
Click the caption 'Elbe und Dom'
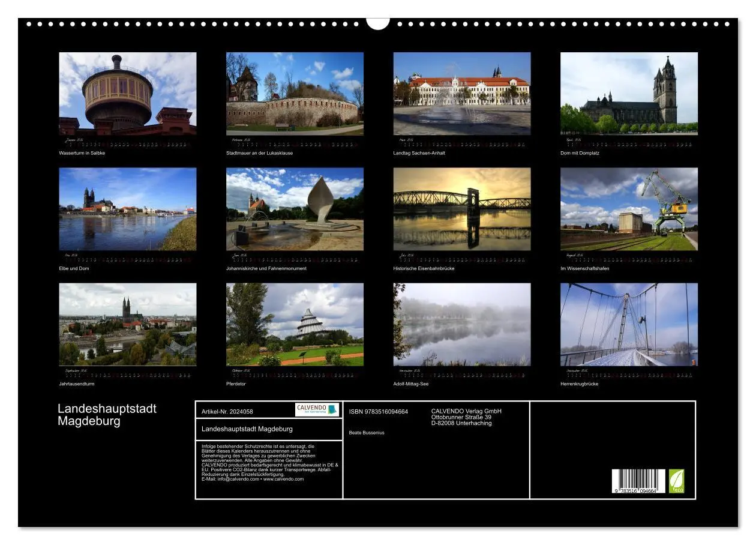point(74,268)
